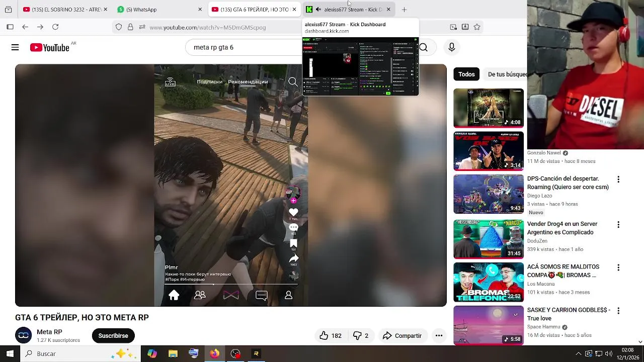Click the install/download icon in address bar
The height and width of the screenshot is (362, 644).
point(465,27)
